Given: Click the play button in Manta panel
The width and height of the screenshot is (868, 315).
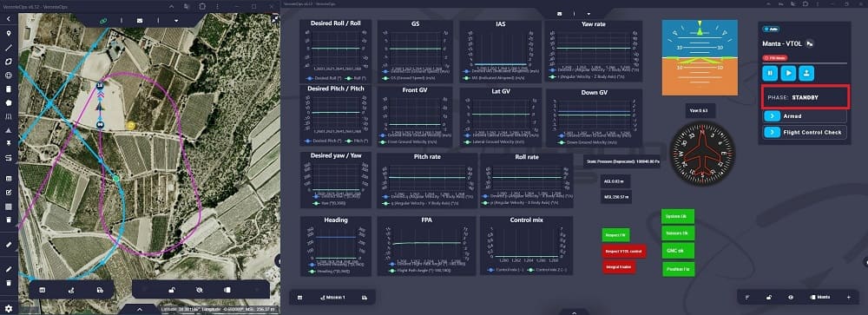Looking at the screenshot, I should pos(788,73).
